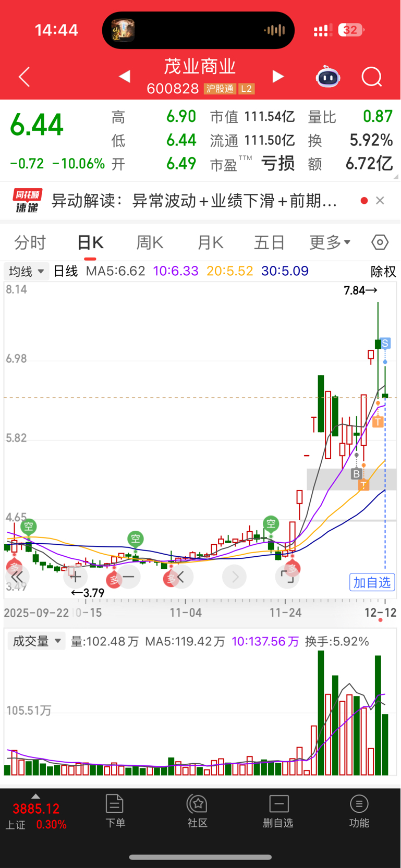Zoom in chart with plus button

point(76,577)
